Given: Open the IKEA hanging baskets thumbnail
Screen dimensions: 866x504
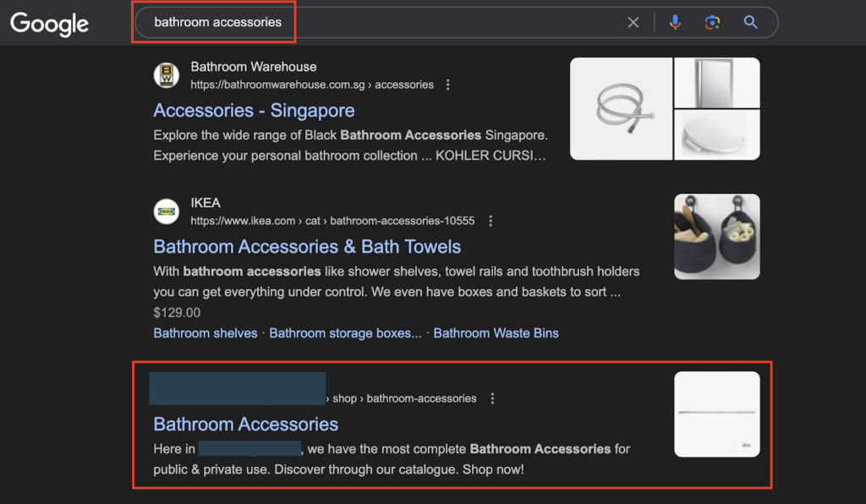Looking at the screenshot, I should pyautogui.click(x=717, y=236).
